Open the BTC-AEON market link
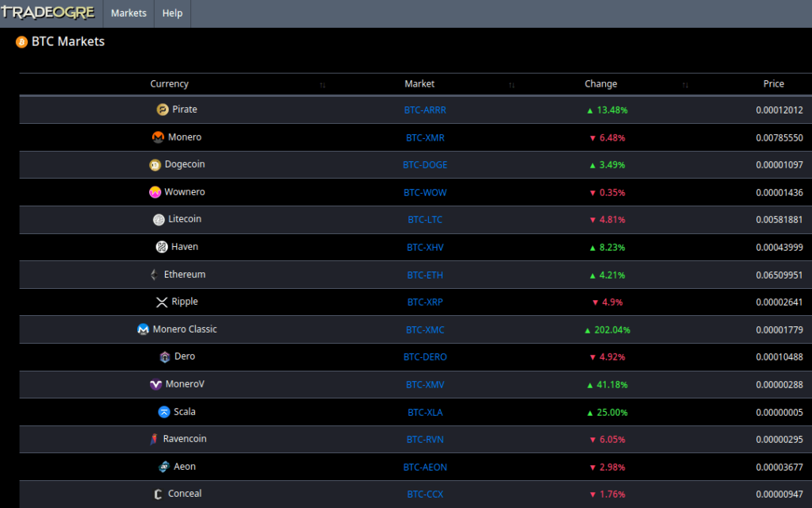The image size is (812, 508). (x=425, y=468)
